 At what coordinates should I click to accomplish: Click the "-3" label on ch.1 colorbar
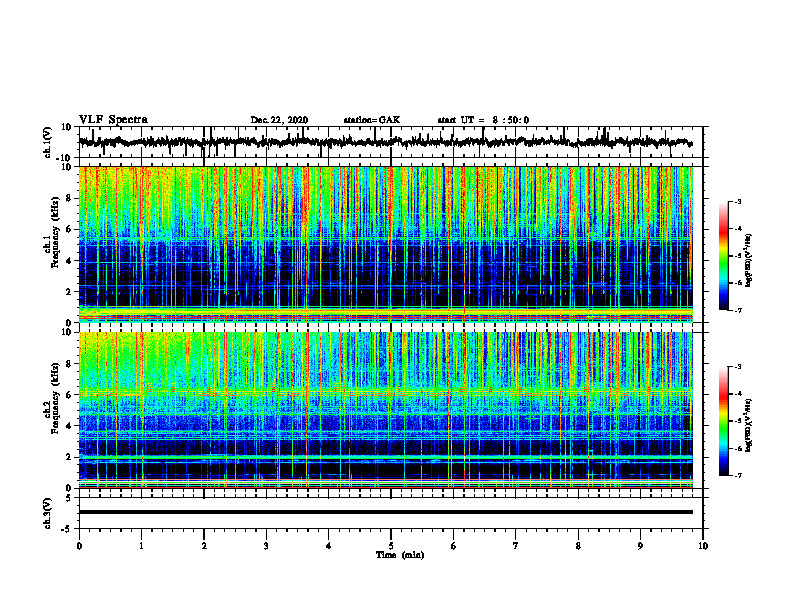click(738, 202)
